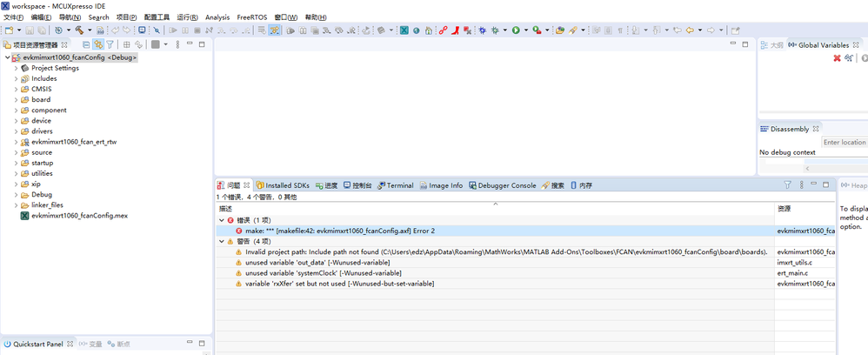Viewport: 868px width, 355px height.
Task: Click the pencil search toolbar icon
Action: click(x=573, y=30)
